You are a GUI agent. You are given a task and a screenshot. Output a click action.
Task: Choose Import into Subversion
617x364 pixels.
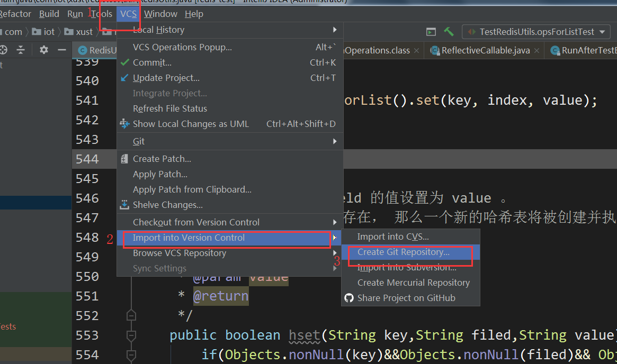click(410, 267)
